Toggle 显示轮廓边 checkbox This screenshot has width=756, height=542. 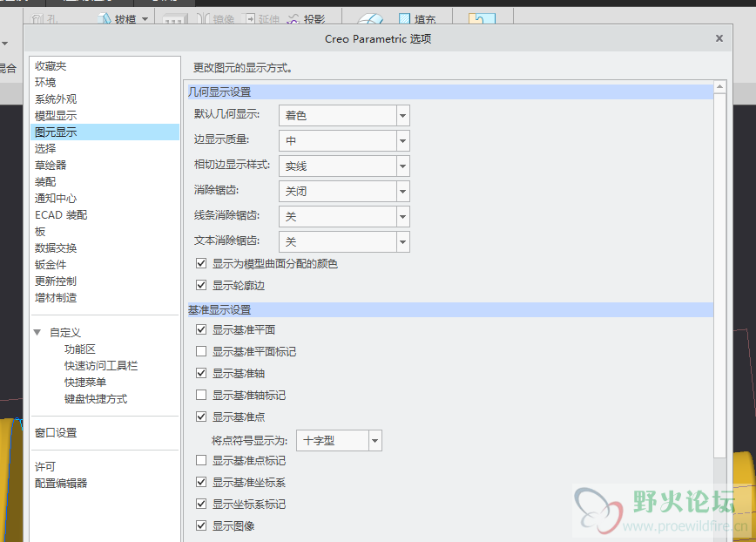tap(201, 285)
